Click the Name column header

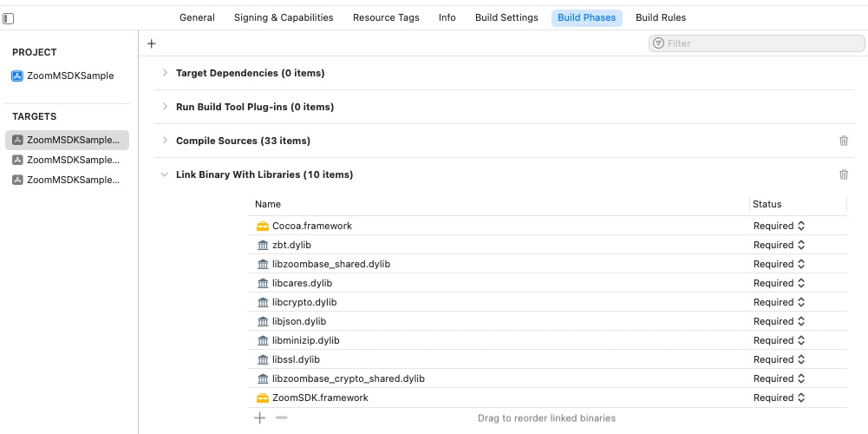[x=268, y=205]
